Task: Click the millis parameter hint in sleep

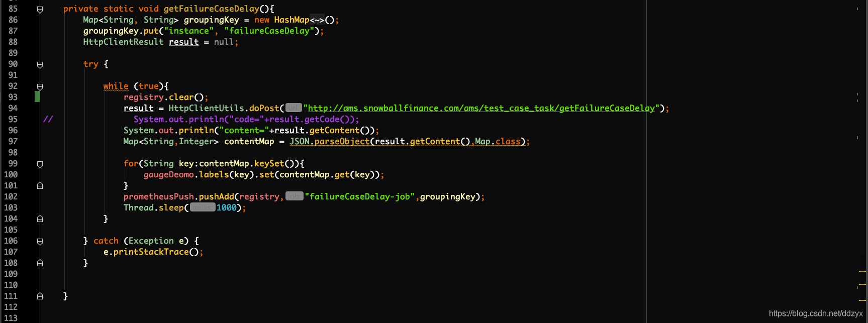Action: pyautogui.click(x=203, y=207)
